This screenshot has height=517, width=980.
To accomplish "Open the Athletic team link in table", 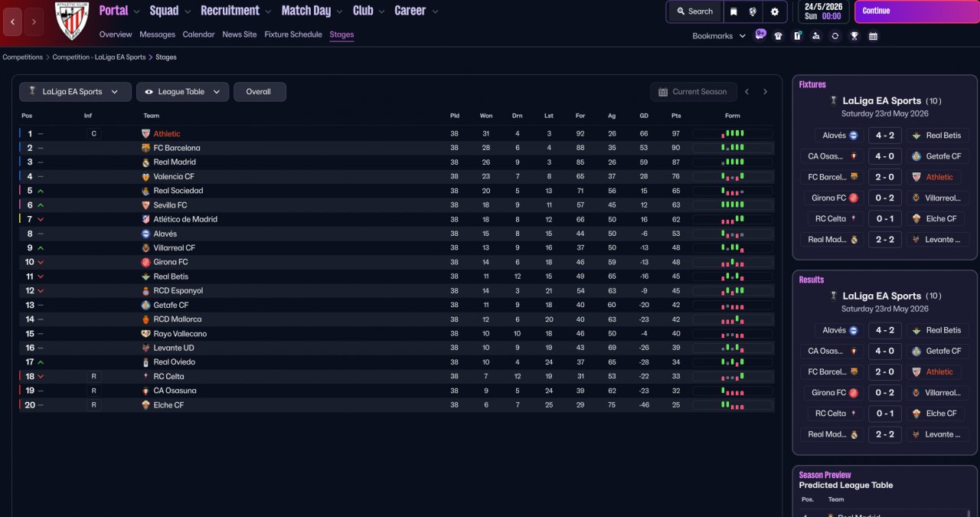I will 167,134.
